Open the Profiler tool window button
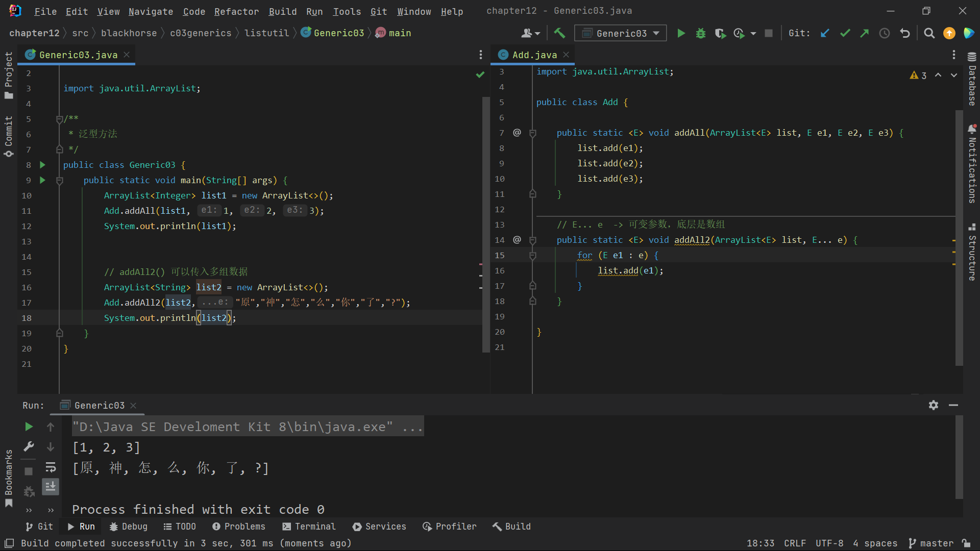980x551 pixels. pos(449,527)
